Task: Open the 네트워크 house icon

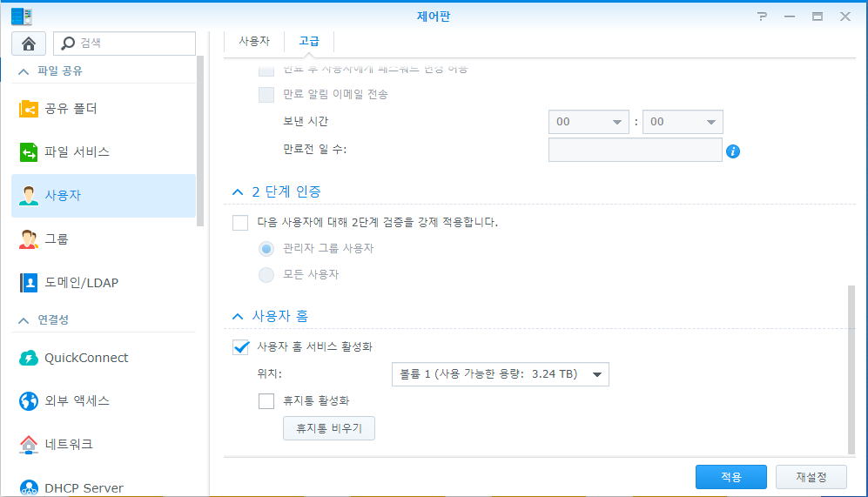Action: pos(28,445)
